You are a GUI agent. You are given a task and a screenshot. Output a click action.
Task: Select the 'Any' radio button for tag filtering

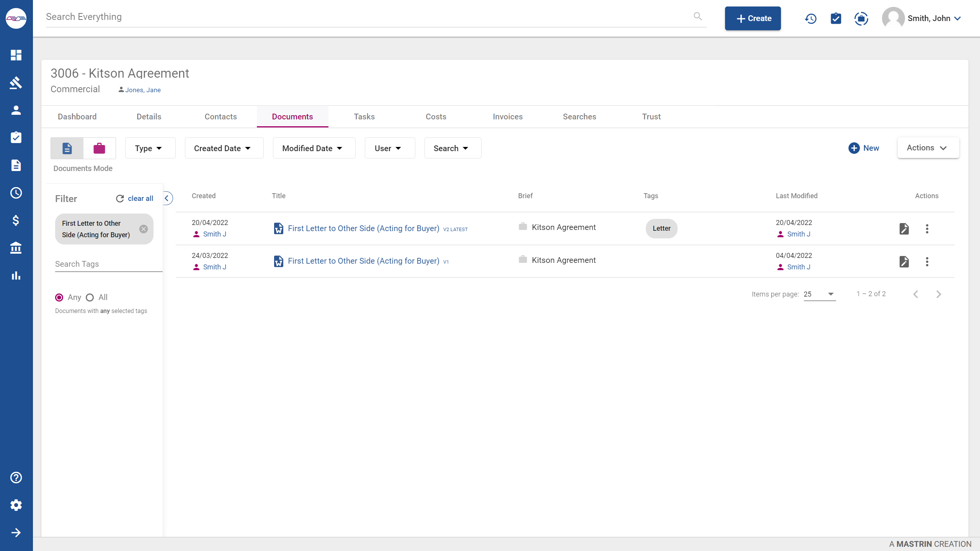tap(59, 297)
